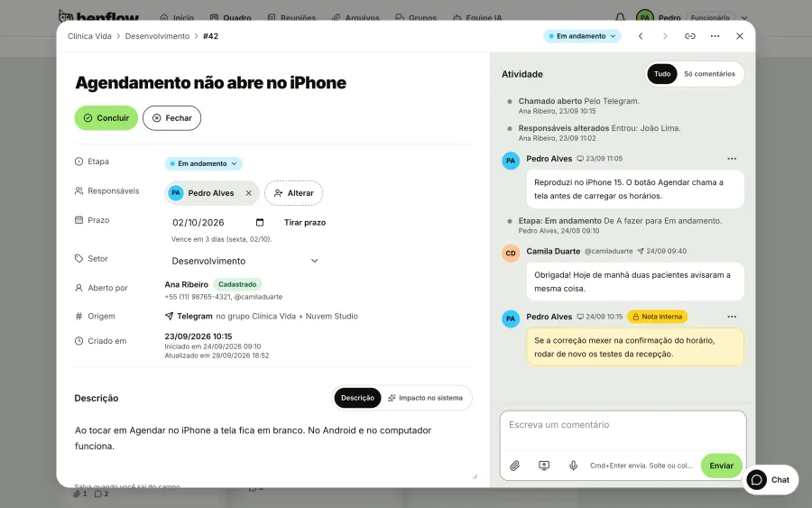Go to previous ticket arrow
This screenshot has height=508, width=812.
tap(641, 36)
